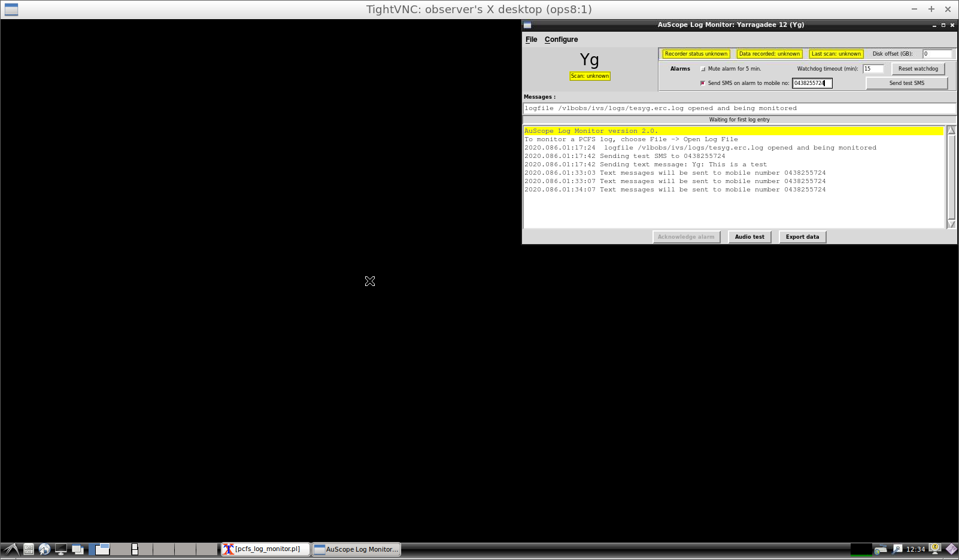Click the log scrollbar down arrow

click(x=951, y=224)
